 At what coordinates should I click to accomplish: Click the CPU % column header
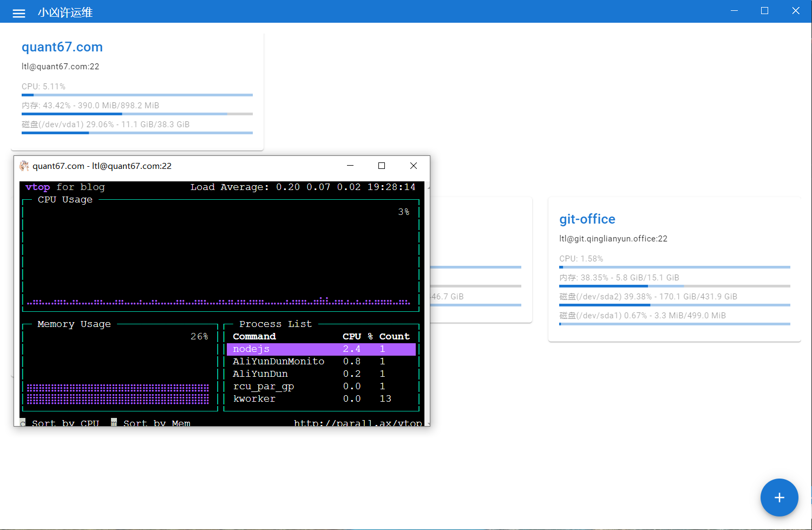coord(358,337)
